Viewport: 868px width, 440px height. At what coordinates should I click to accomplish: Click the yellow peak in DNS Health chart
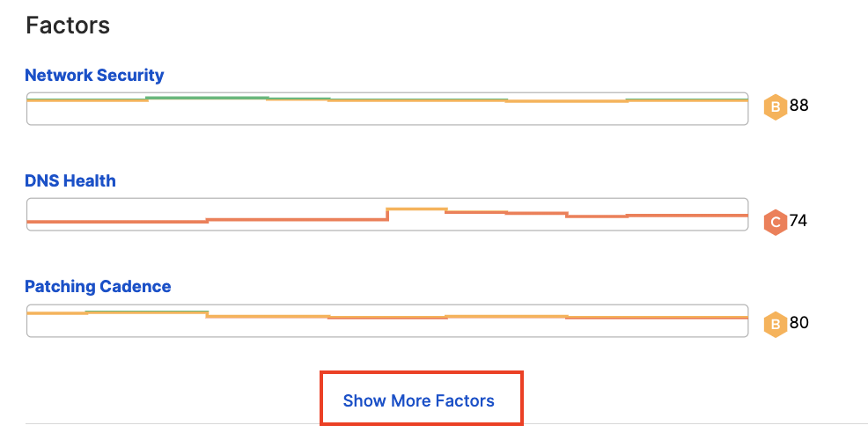417,209
